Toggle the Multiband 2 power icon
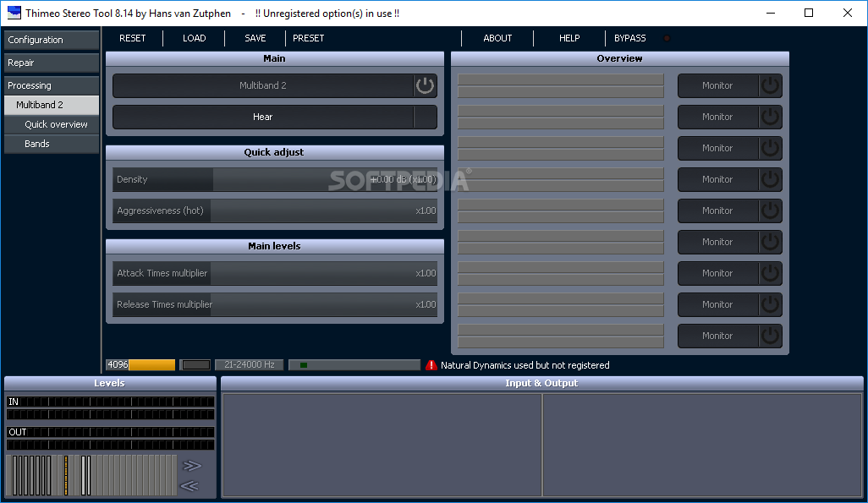 click(426, 85)
